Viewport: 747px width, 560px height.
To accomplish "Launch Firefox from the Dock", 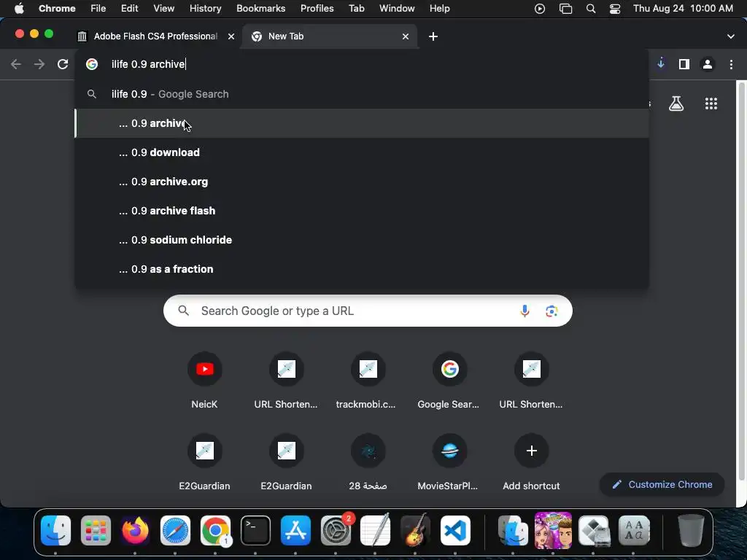I will tap(135, 531).
